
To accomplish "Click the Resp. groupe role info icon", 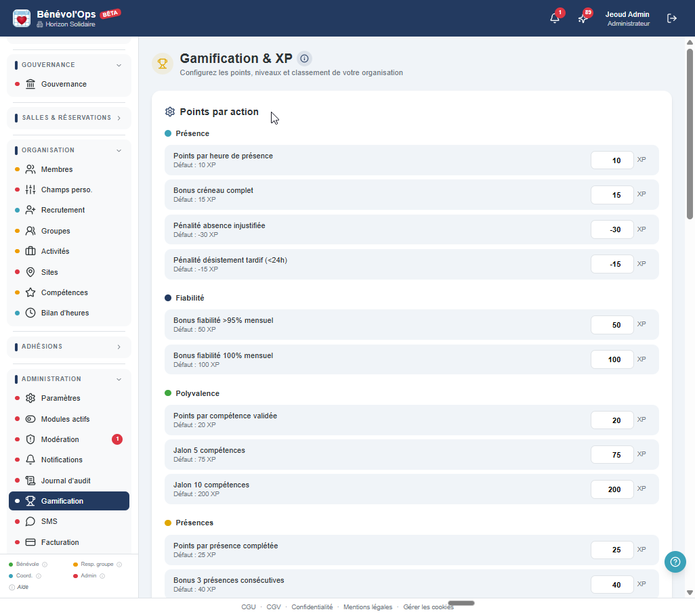I will (119, 564).
